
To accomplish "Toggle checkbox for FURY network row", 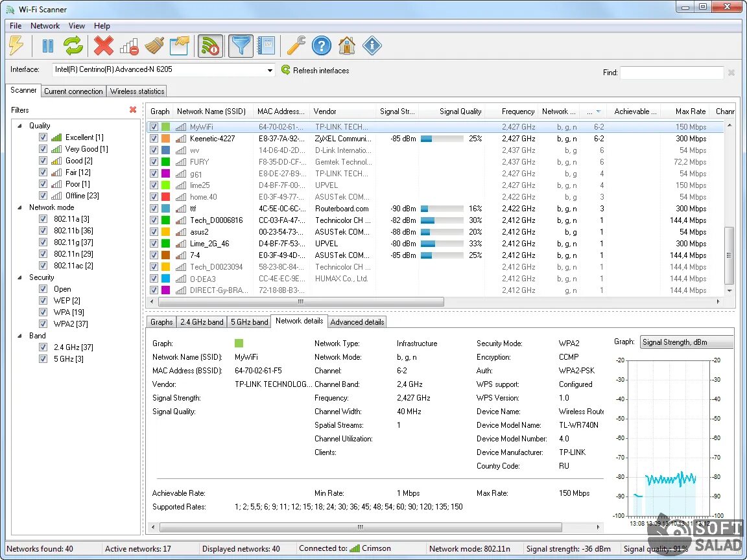I will tap(154, 162).
